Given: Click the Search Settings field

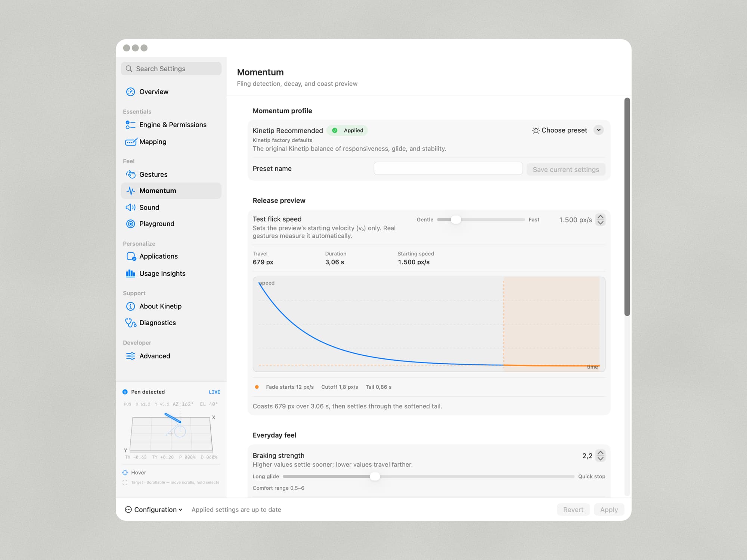Looking at the screenshot, I should pyautogui.click(x=171, y=69).
